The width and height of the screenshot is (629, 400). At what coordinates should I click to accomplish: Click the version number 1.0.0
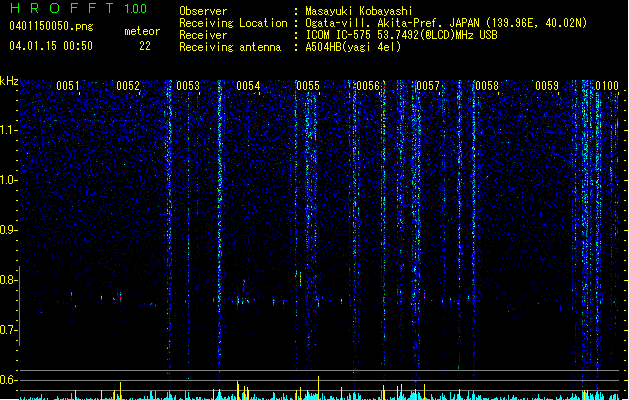coord(135,9)
